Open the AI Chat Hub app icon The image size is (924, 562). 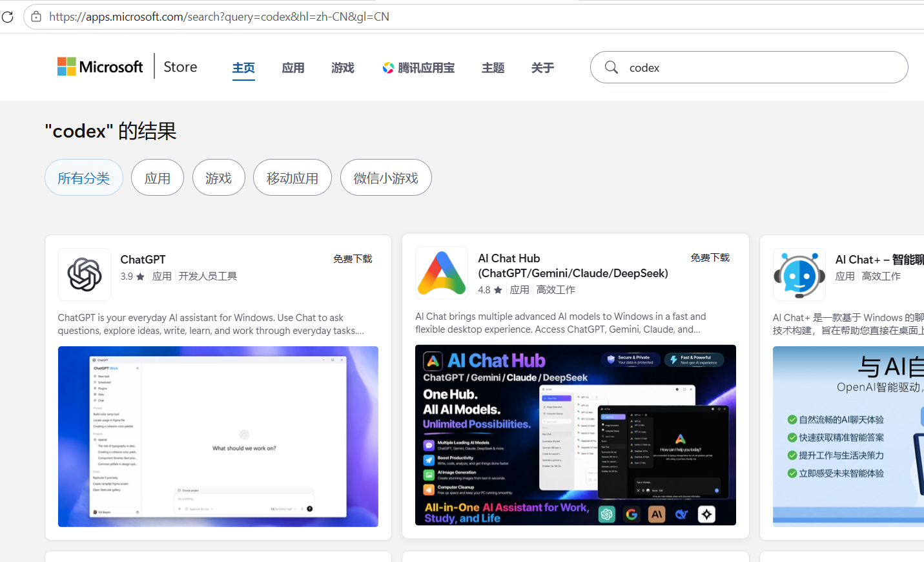click(442, 273)
